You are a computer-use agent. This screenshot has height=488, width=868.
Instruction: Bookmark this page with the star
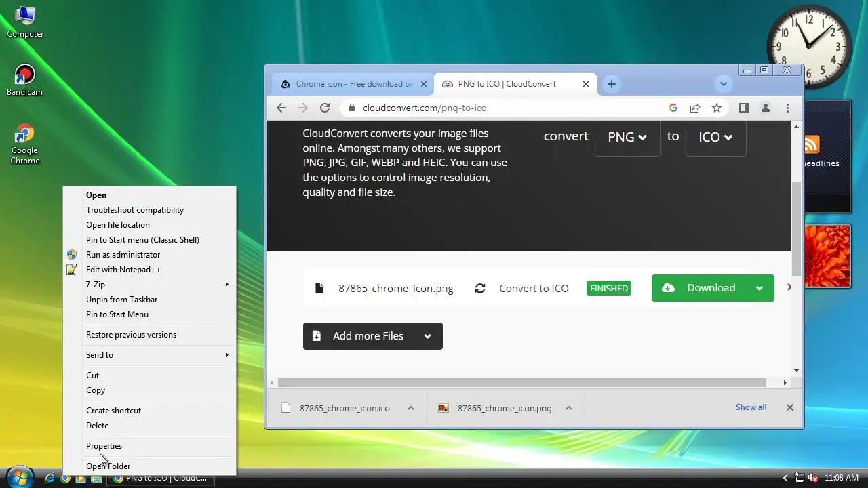716,108
